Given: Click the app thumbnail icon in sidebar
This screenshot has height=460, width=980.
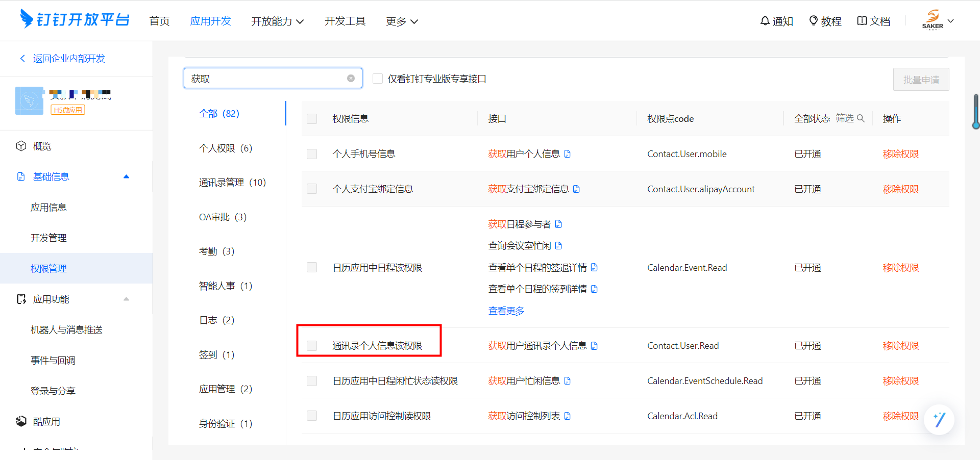Looking at the screenshot, I should [30, 100].
